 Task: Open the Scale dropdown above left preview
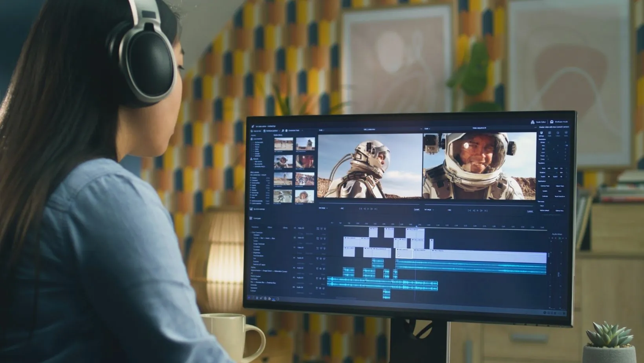[x=322, y=130]
